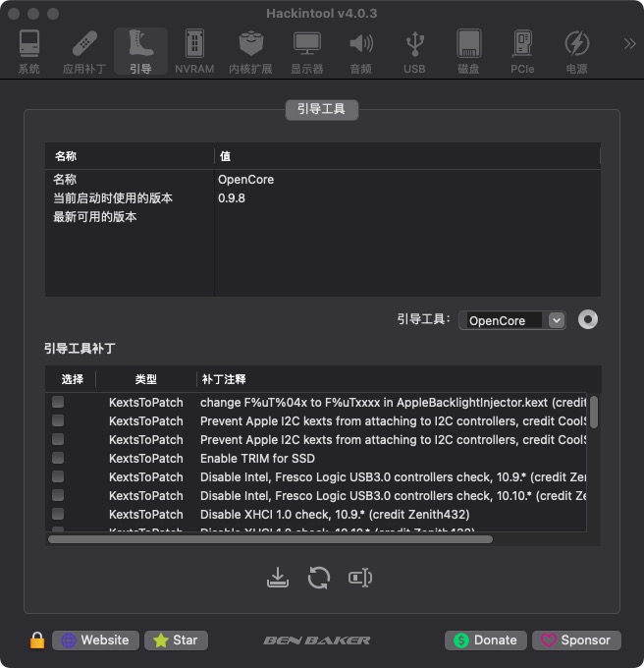Image resolution: width=644 pixels, height=668 pixels.
Task: Select the OpenCore value cell
Action: (246, 180)
